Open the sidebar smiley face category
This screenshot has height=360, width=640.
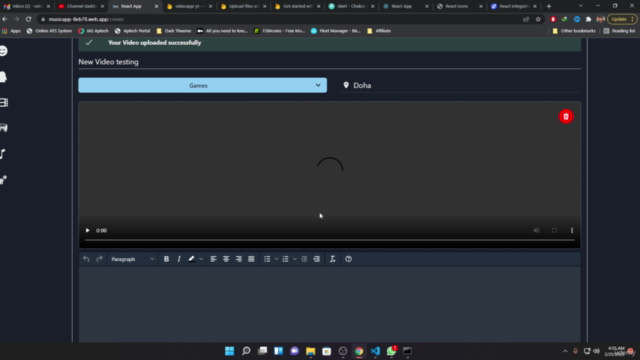pyautogui.click(x=3, y=51)
